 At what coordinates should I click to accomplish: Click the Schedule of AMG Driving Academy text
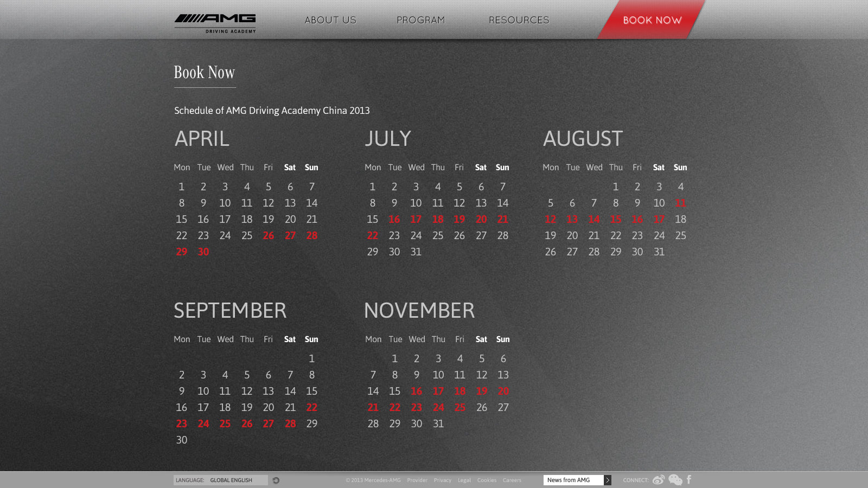pos(272,111)
